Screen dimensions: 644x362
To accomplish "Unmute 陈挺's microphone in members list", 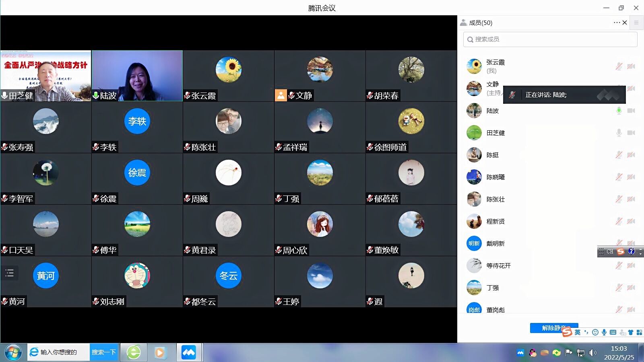I will tap(619, 155).
